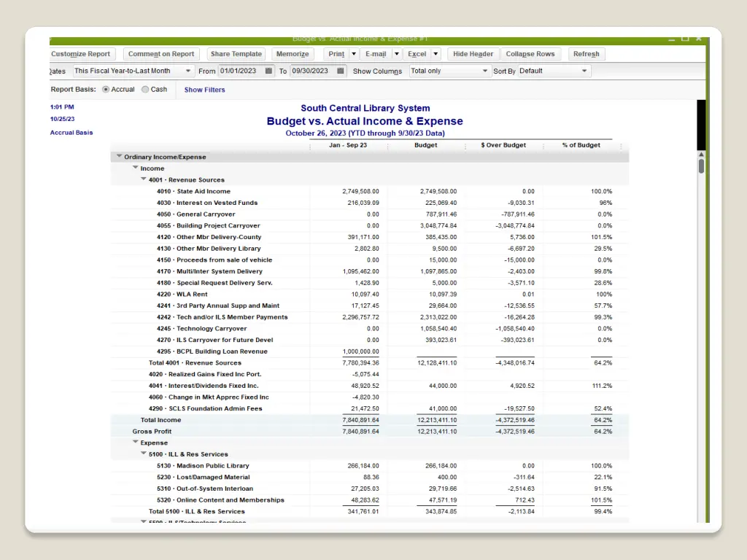747x560 pixels.
Task: Click the E-mail button
Action: click(376, 54)
